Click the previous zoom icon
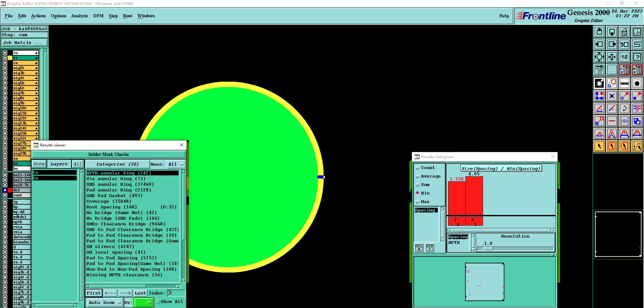644x308 pixels. tap(625, 44)
